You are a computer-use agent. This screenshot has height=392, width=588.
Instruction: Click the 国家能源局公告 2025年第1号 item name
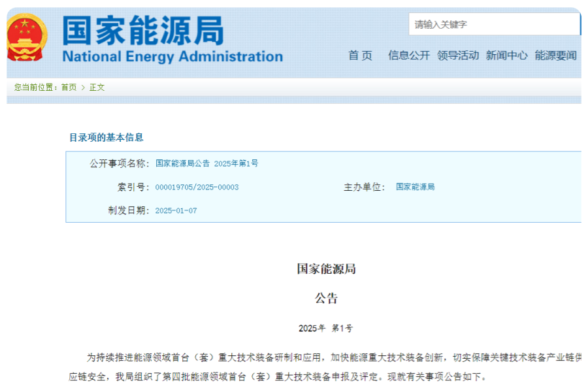pos(207,163)
